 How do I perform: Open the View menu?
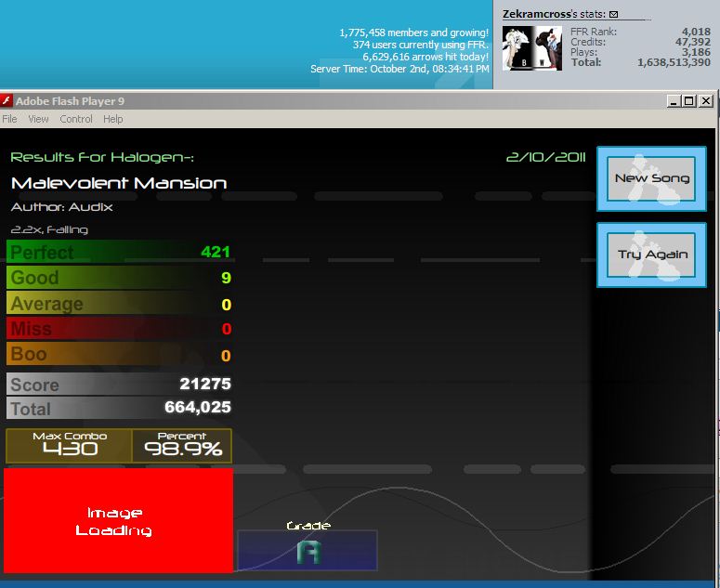(x=38, y=119)
